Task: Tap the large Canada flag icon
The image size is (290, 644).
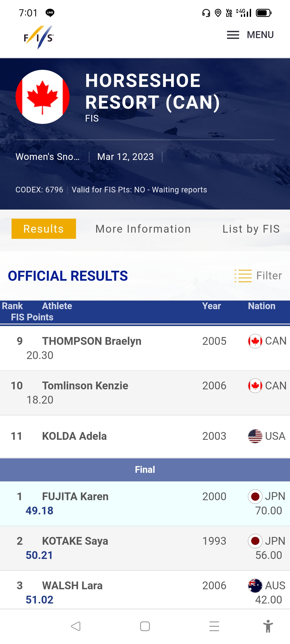Action: [x=43, y=97]
